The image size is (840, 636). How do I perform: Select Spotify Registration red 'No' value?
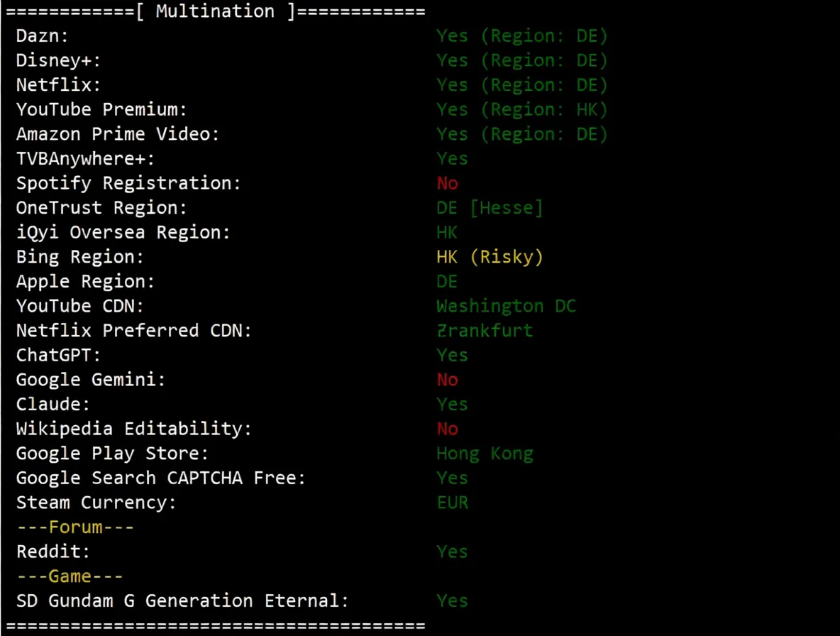point(448,184)
